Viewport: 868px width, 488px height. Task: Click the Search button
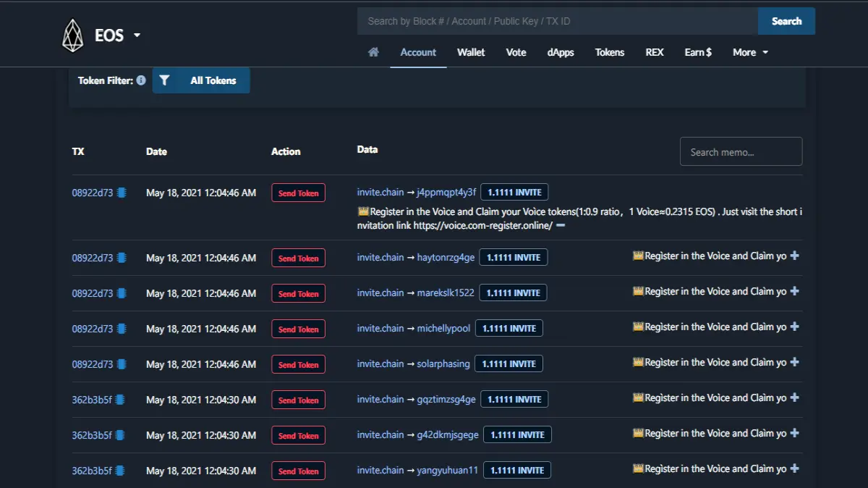pyautogui.click(x=786, y=21)
